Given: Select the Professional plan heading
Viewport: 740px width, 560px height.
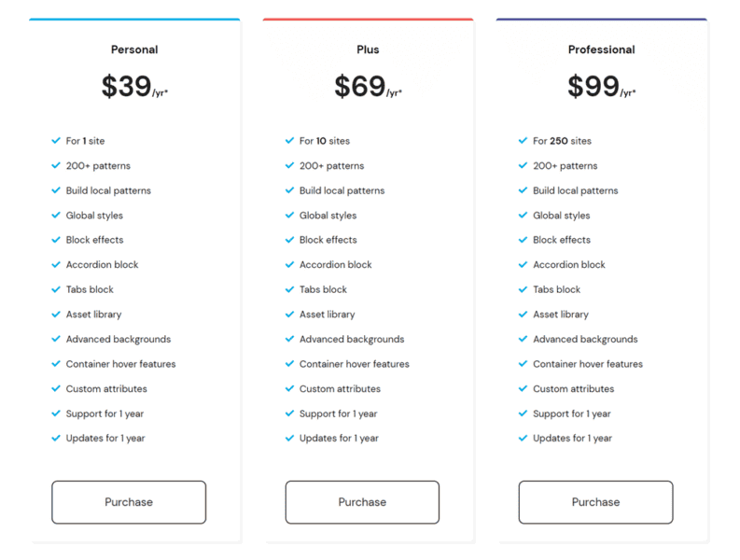Looking at the screenshot, I should pyautogui.click(x=602, y=49).
